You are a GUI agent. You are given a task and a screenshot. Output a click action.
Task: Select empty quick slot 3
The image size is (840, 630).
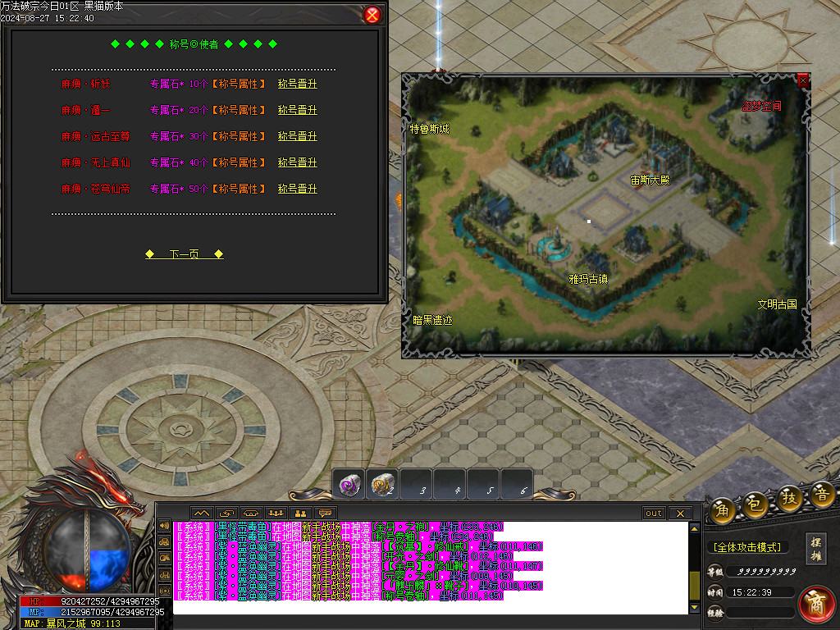click(x=416, y=485)
